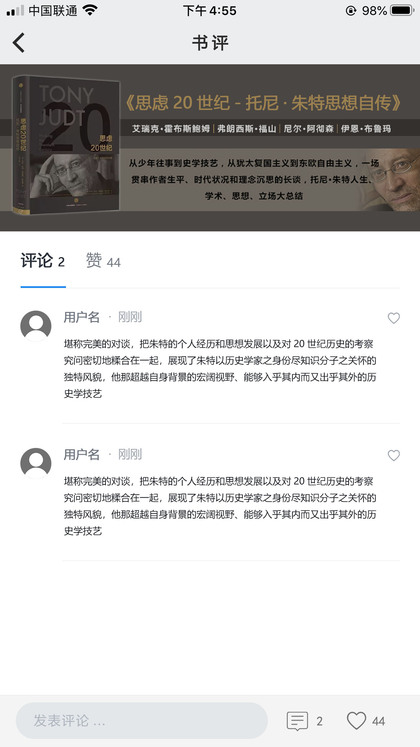The image size is (420, 747).
Task: Open the second commenter's avatar
Action: 36,463
